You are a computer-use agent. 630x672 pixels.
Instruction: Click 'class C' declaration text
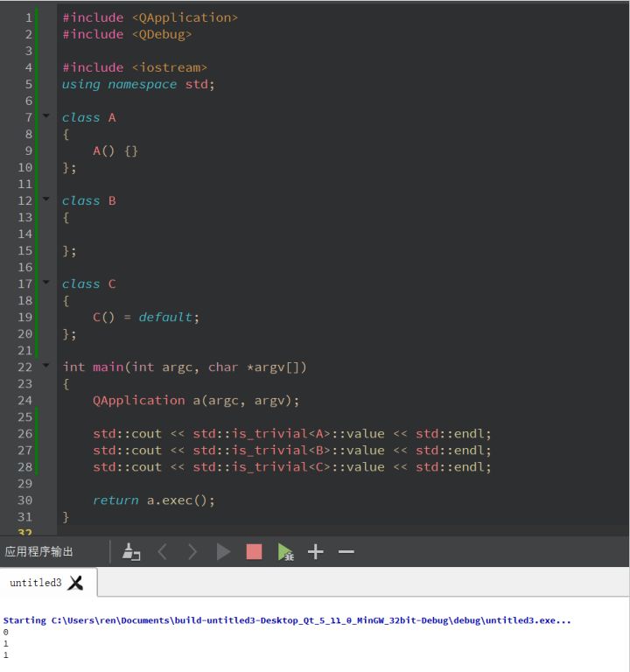click(x=89, y=283)
